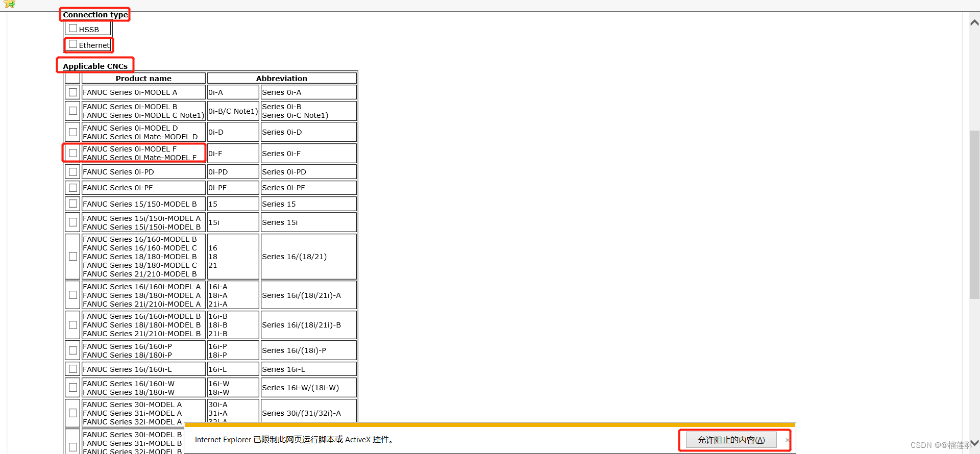Tick the FANUC Series 16i/160i-L checkbox

[x=73, y=369]
